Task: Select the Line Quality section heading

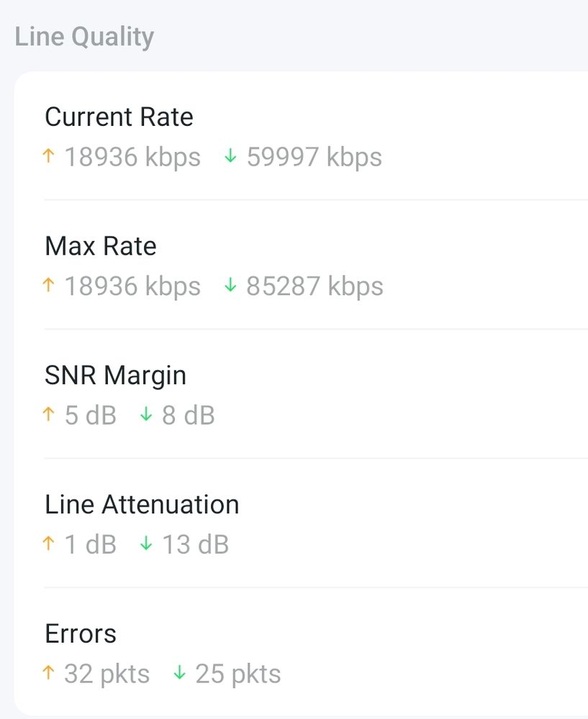Action: coord(84,37)
